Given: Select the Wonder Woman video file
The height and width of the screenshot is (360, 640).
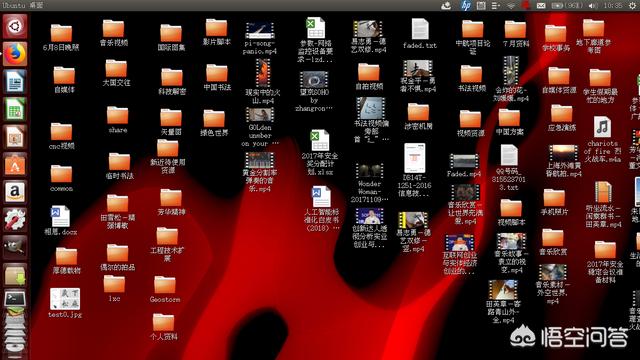Looking at the screenshot, I should (369, 183).
